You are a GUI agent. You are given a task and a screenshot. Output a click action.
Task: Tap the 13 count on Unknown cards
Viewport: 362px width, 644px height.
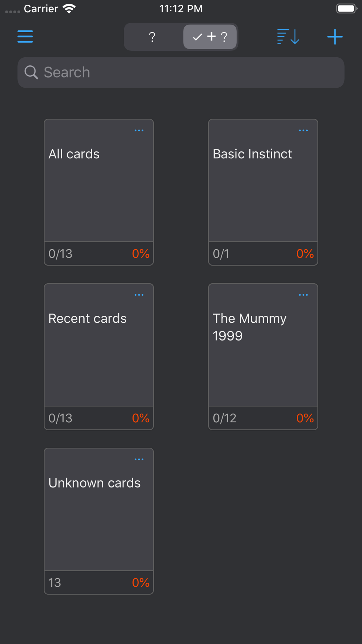pyautogui.click(x=55, y=582)
